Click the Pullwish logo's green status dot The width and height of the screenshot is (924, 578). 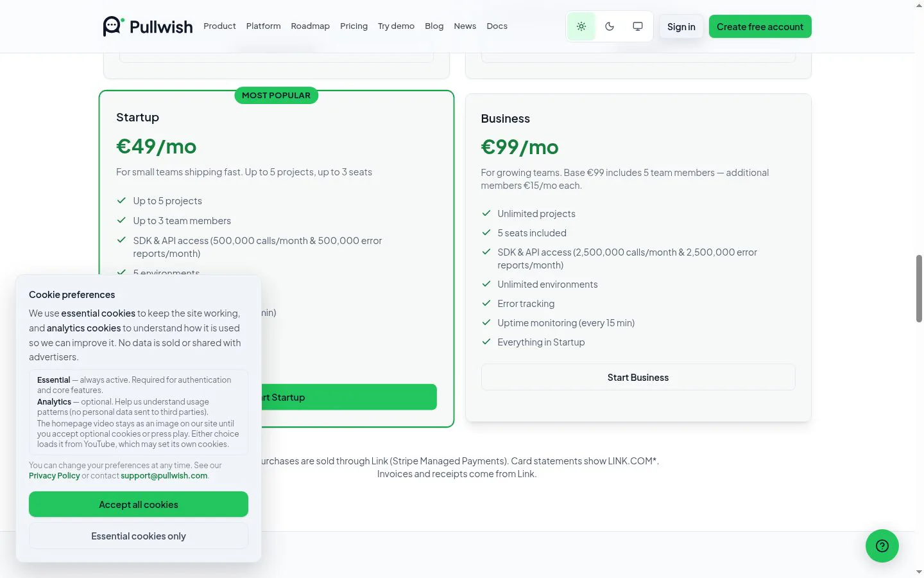[x=123, y=19]
